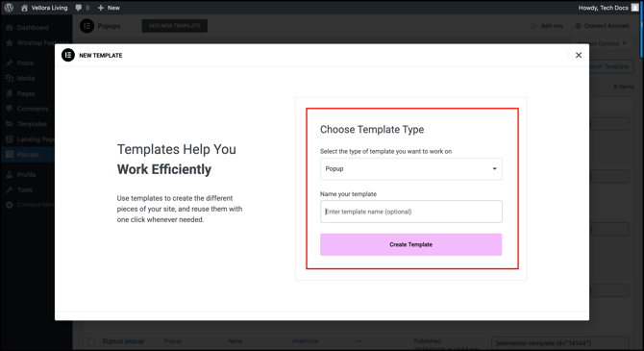The image size is (644, 351).
Task: Click the Popup type link in Signup row
Action: tap(173, 341)
